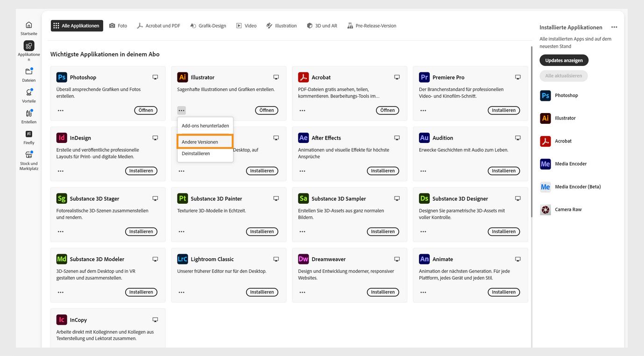This screenshot has height=356, width=644.
Task: Open more options for InDesign card
Action: 61,171
